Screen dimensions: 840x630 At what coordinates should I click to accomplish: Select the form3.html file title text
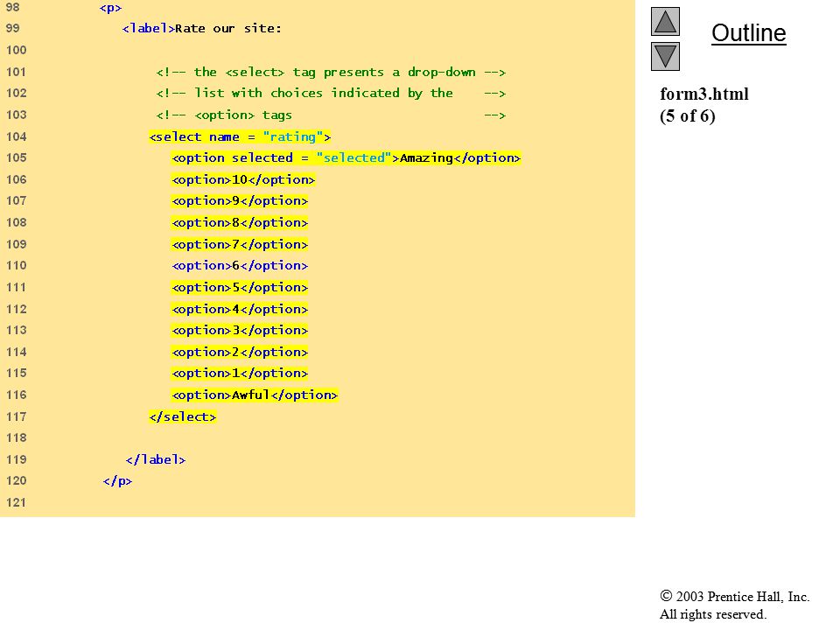[703, 94]
